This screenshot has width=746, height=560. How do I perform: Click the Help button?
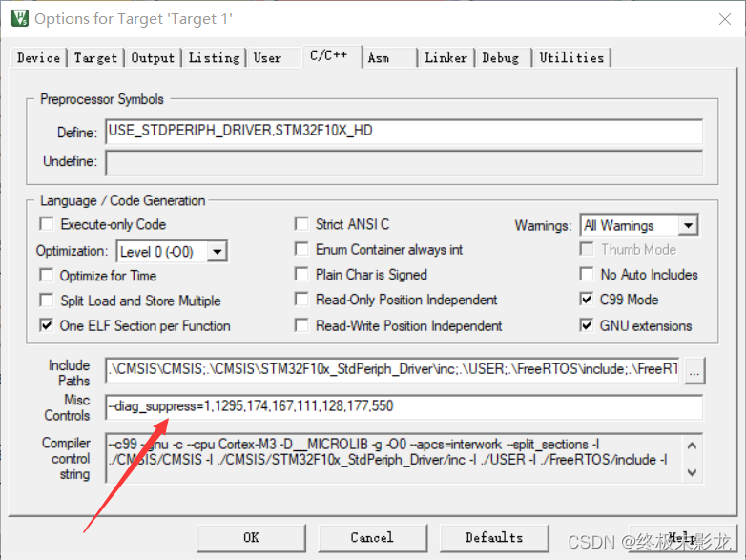click(683, 538)
